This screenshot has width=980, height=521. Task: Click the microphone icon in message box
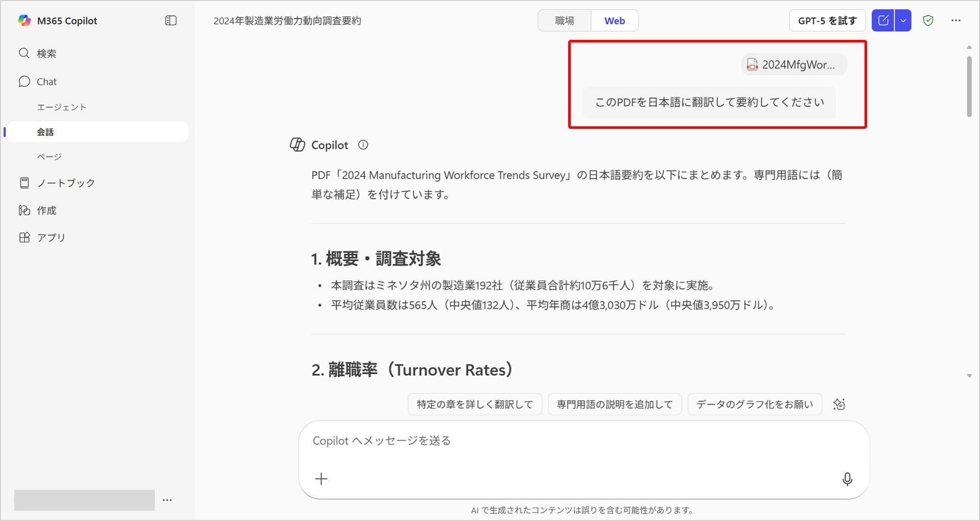point(847,479)
